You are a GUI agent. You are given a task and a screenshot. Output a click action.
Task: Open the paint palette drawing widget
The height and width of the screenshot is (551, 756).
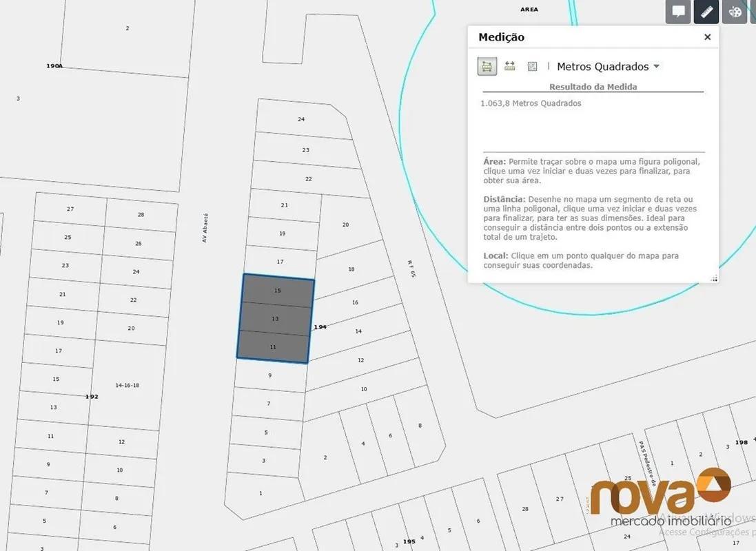[x=735, y=12]
